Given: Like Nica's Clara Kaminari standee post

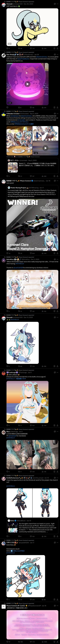Looking at the screenshot, I should pos(31,472).
